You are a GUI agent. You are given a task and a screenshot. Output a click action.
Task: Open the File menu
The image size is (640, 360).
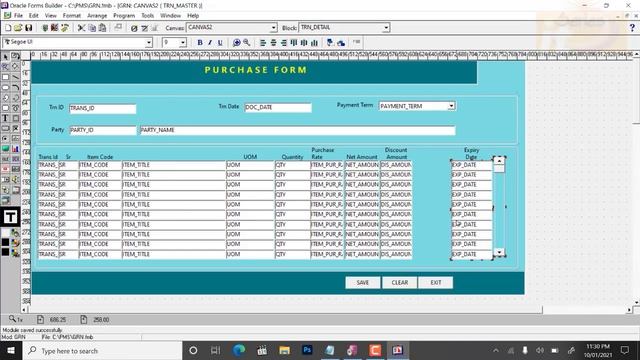[x=18, y=16]
